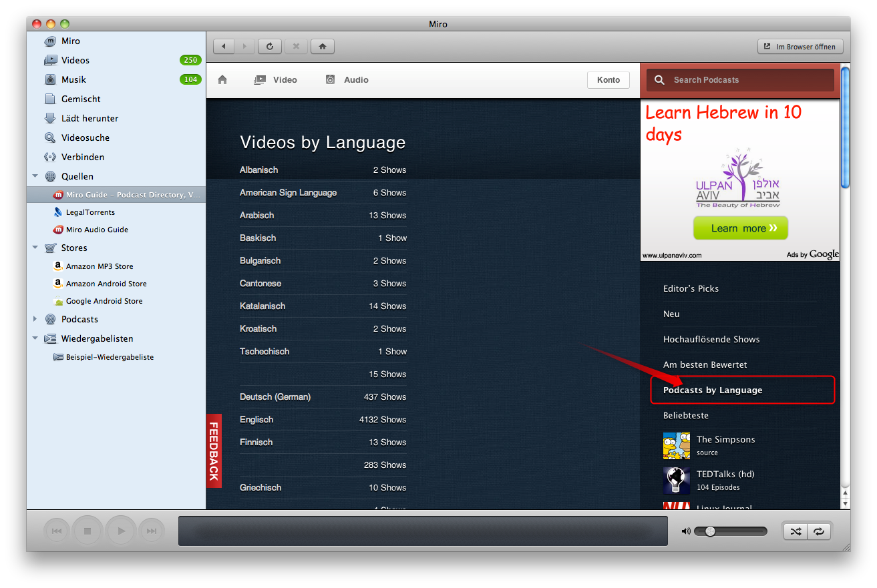This screenshot has width=877, height=588.
Task: Click the browser back arrow button
Action: click(224, 47)
